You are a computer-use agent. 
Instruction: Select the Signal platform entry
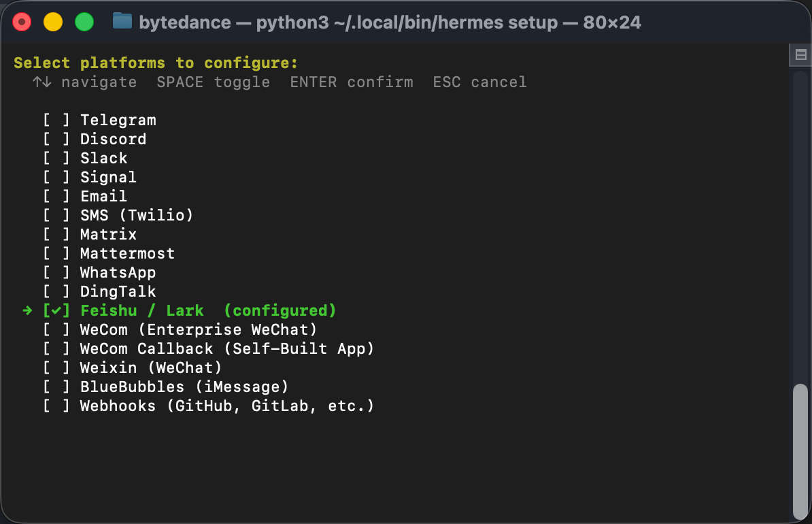108,177
